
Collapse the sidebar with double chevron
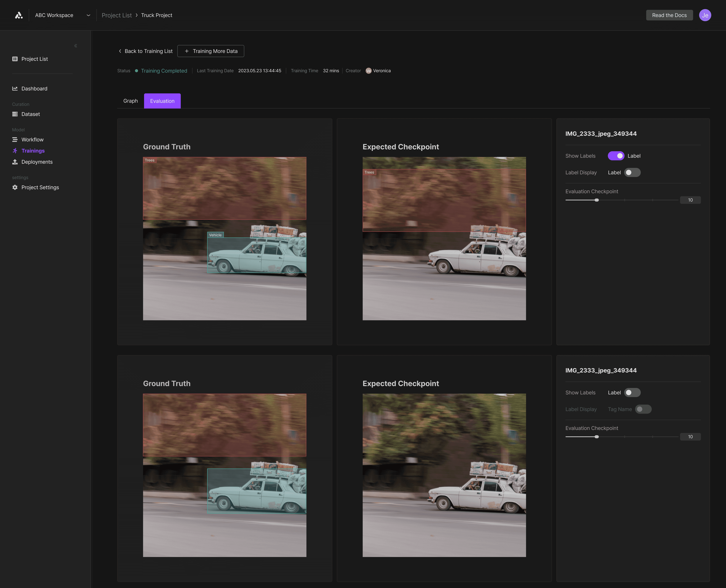(75, 46)
